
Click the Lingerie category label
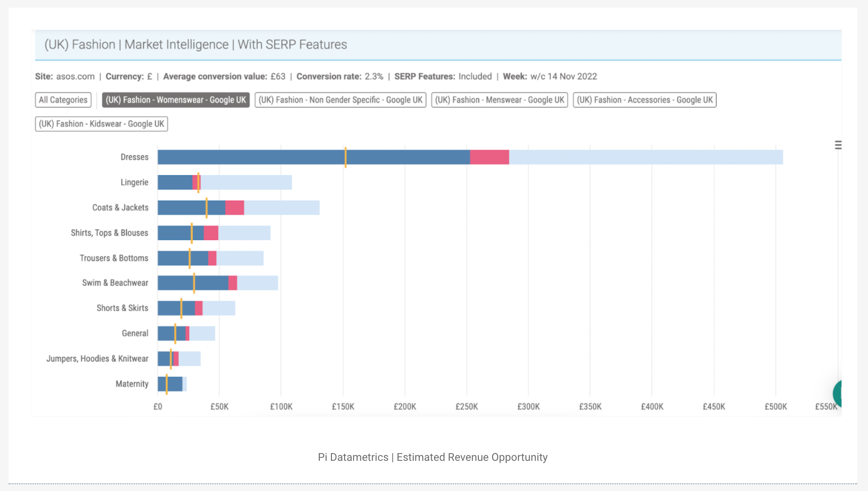(x=134, y=182)
